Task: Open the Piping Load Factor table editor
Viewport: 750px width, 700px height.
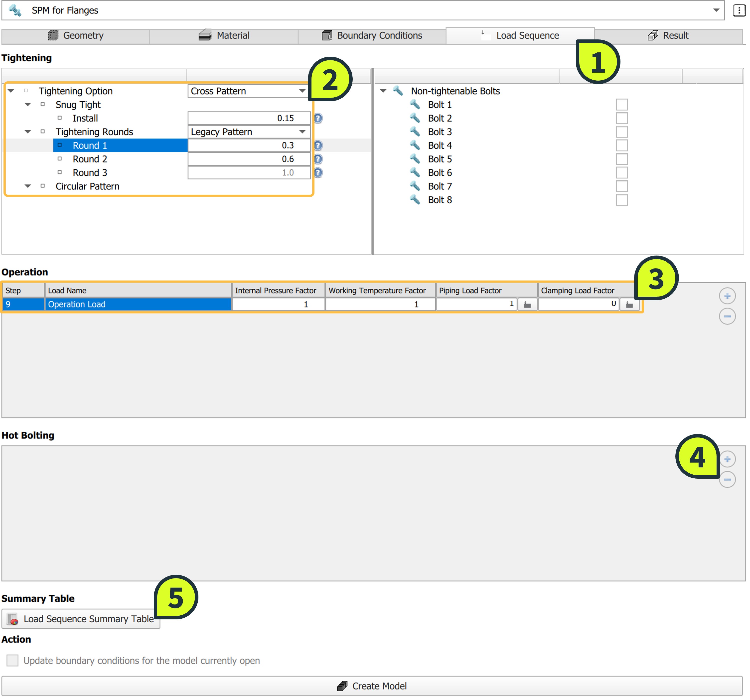Action: tap(527, 305)
